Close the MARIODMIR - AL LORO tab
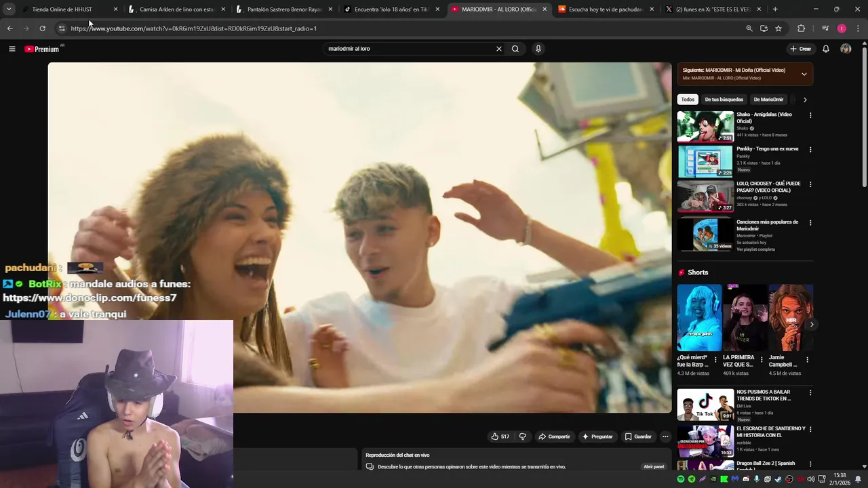Viewport: 868px width, 488px height. click(545, 9)
